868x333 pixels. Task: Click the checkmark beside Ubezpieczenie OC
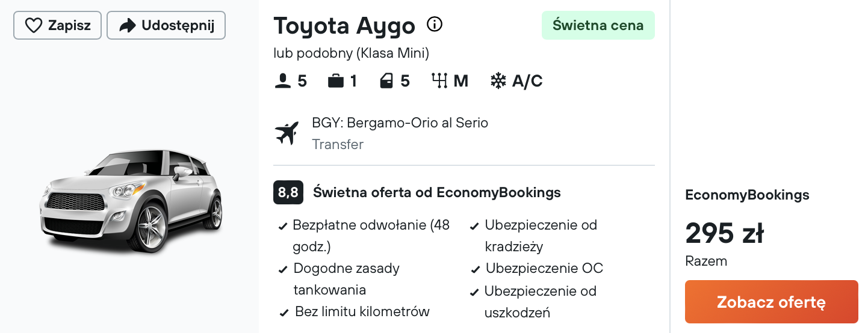(x=476, y=270)
